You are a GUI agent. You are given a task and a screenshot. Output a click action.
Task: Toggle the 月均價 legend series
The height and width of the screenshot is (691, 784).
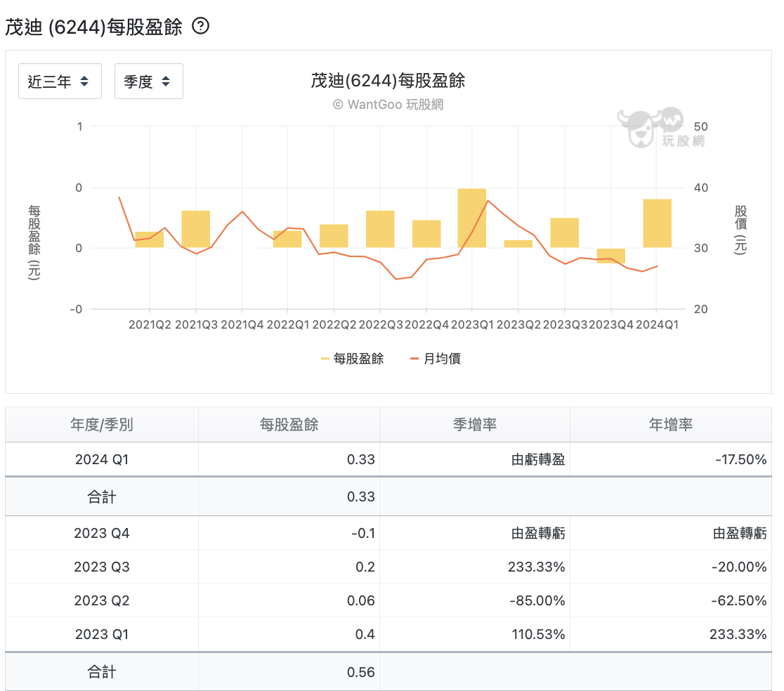435,358
